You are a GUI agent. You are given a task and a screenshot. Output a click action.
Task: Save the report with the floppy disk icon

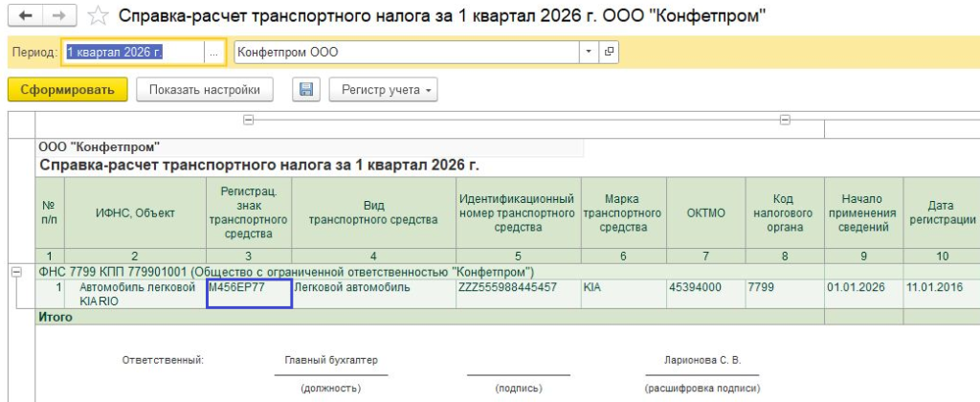click(306, 89)
